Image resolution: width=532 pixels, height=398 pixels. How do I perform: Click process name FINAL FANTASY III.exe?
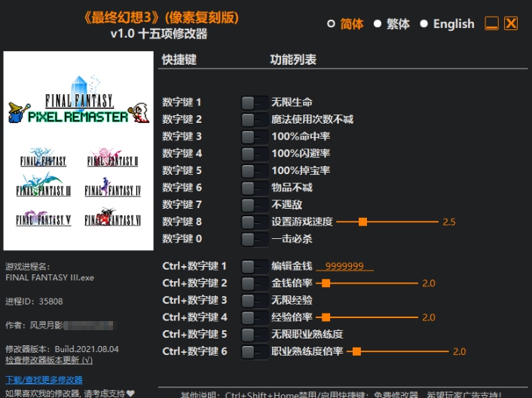50,277
